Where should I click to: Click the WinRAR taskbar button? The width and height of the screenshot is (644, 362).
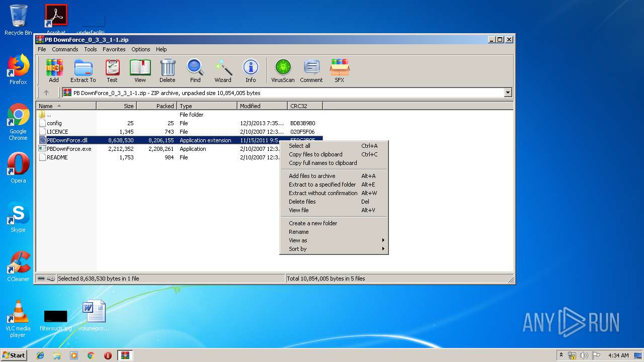(x=125, y=355)
